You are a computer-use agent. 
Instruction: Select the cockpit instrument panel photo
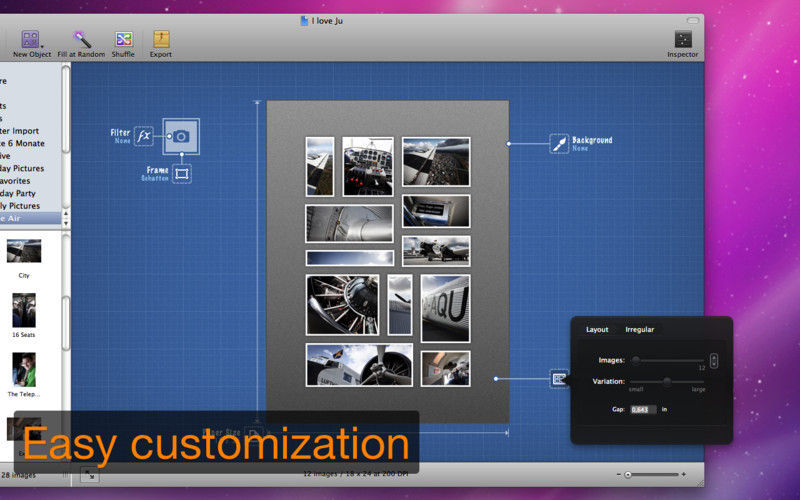[x=368, y=166]
